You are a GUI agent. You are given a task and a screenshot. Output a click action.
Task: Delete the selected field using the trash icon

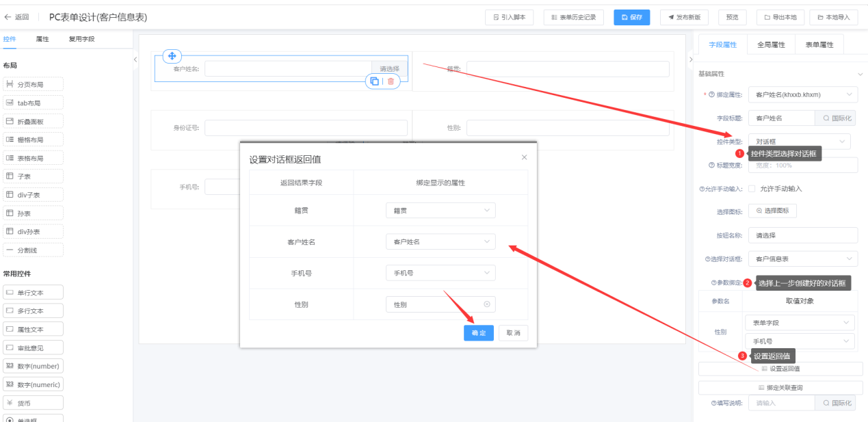pyautogui.click(x=391, y=81)
